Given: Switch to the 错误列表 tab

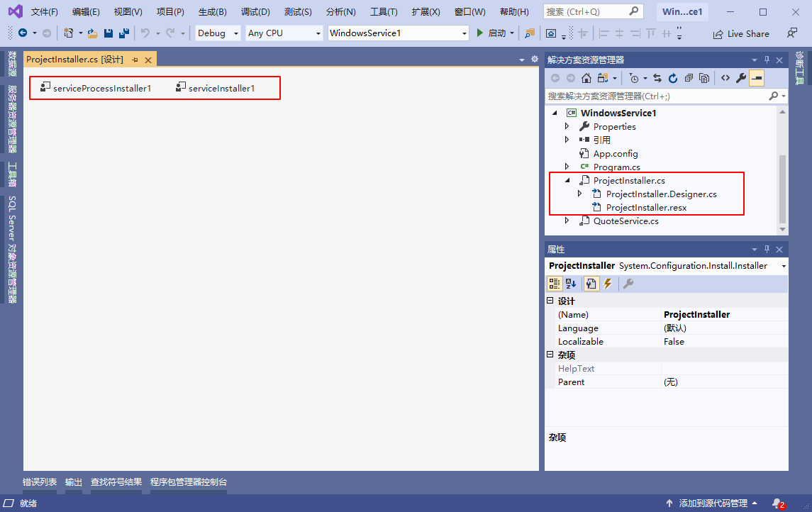Looking at the screenshot, I should [40, 482].
